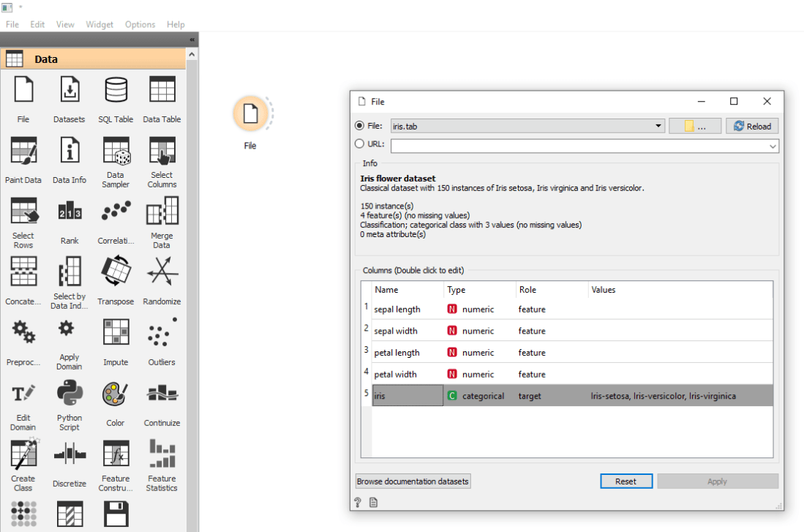Open the Options menu
The height and width of the screenshot is (532, 804).
pos(140,24)
